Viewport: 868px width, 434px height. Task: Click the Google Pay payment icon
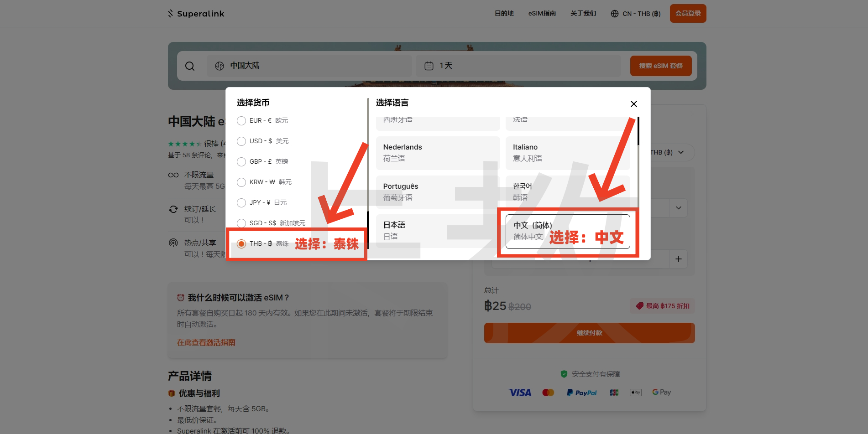pyautogui.click(x=661, y=392)
